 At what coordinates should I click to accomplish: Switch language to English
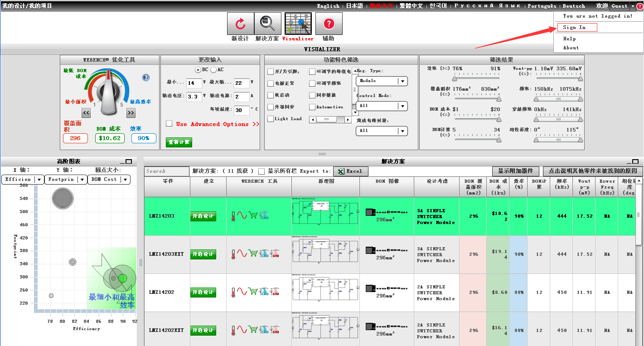[328, 6]
